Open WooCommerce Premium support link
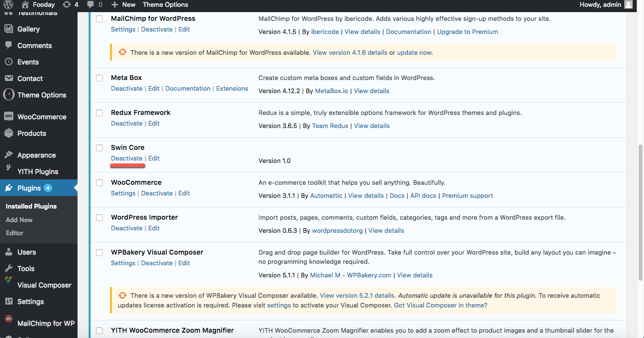644x338 pixels. click(x=468, y=196)
